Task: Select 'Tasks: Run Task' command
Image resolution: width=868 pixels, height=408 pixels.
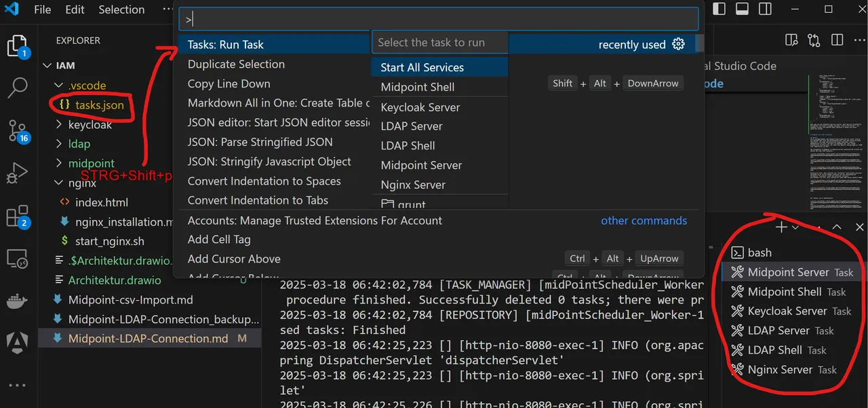Action: click(226, 45)
